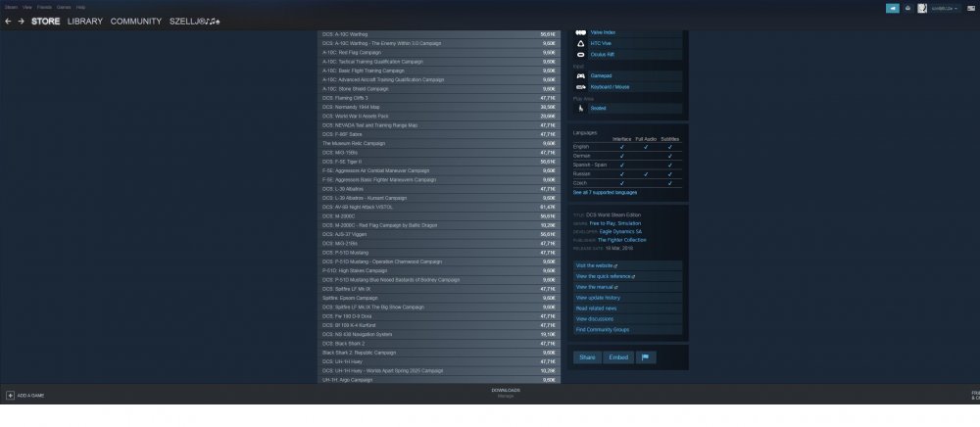The height and width of the screenshot is (427, 980).
Task: Open the Games menu
Action: coord(64,8)
